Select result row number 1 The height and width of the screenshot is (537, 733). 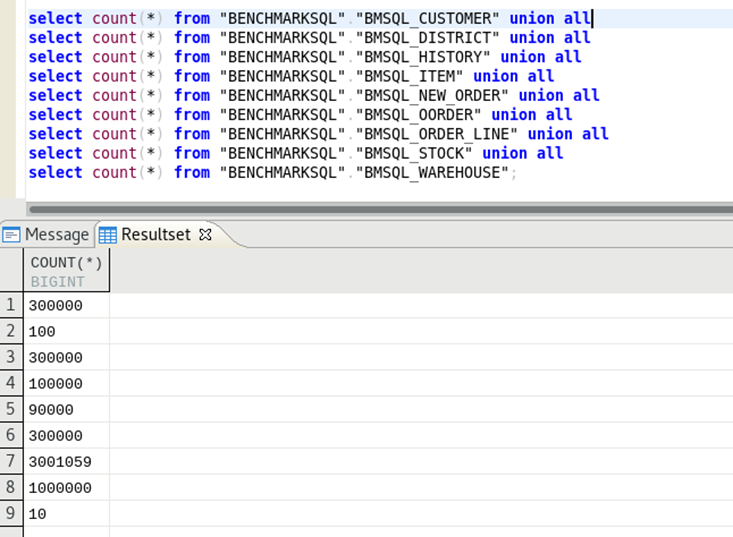(11, 305)
